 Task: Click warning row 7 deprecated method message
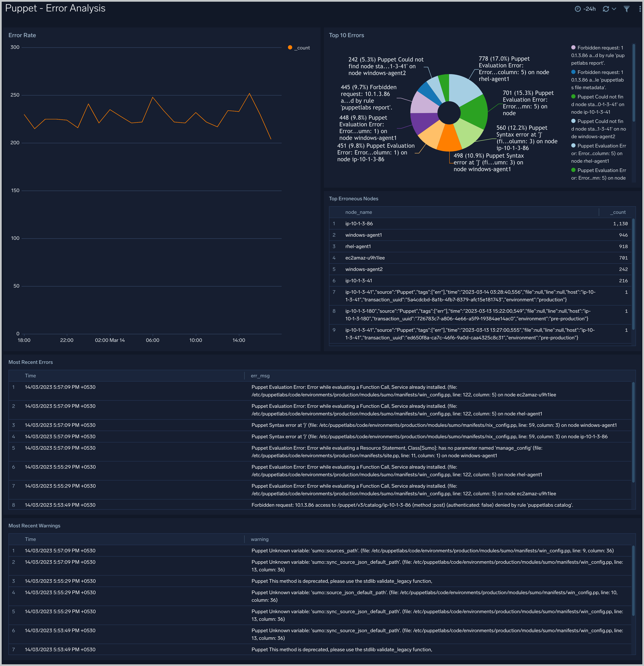[342, 649]
